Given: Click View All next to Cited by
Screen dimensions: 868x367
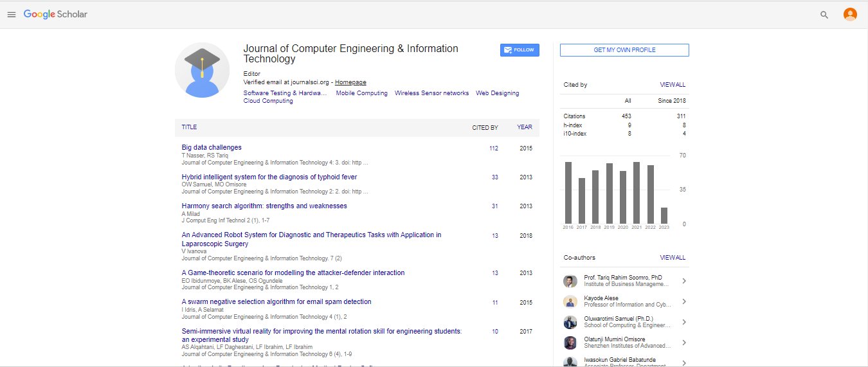Looking at the screenshot, I should click(x=673, y=85).
